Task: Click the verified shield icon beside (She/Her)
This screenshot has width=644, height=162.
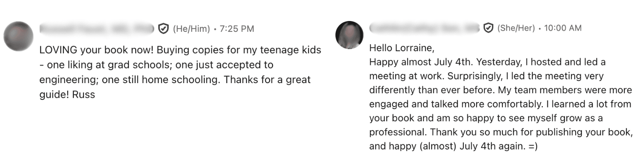Action: pyautogui.click(x=488, y=28)
